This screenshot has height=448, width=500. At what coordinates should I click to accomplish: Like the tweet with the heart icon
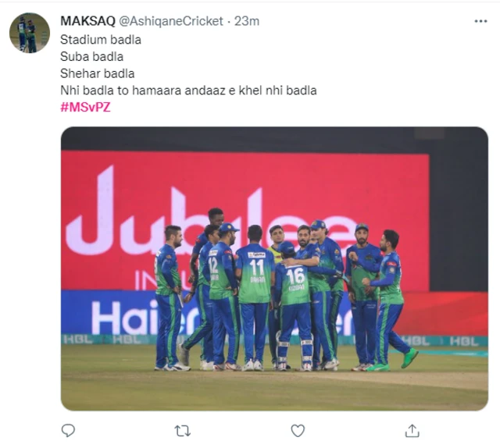(x=298, y=431)
